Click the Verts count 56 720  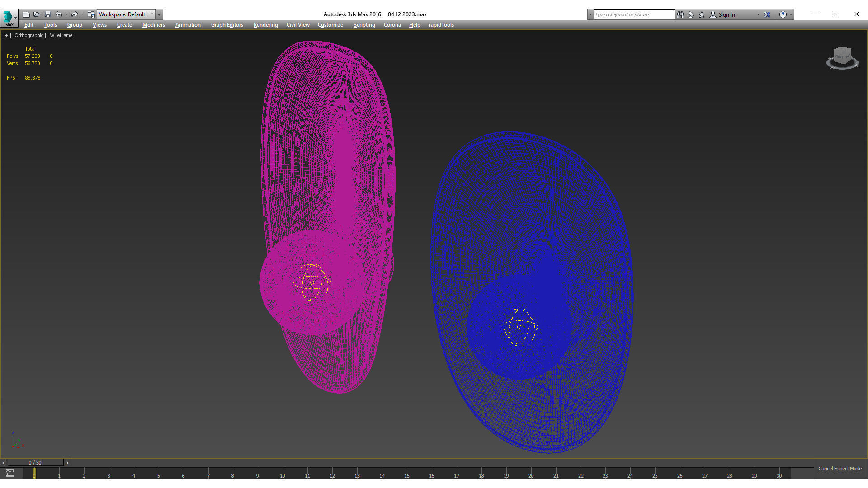[x=33, y=63]
